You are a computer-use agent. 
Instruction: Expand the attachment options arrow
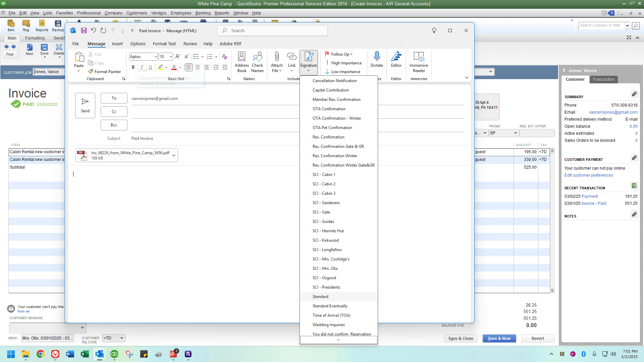coord(174,155)
